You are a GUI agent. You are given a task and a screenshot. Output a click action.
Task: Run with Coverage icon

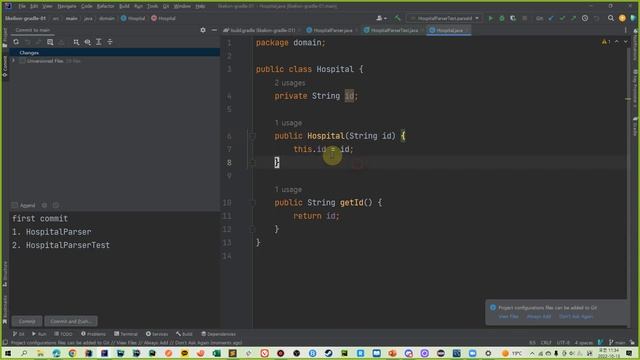513,18
